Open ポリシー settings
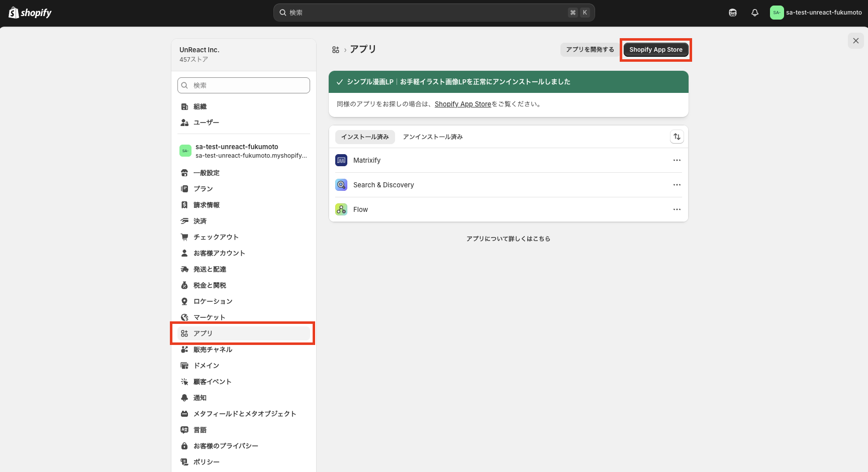Viewport: 868px width, 472px height. tap(244, 462)
